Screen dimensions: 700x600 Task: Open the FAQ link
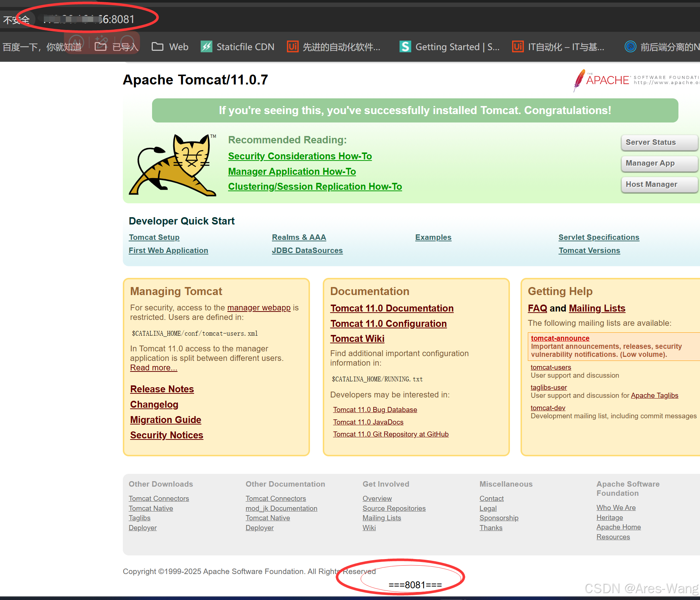tap(537, 308)
